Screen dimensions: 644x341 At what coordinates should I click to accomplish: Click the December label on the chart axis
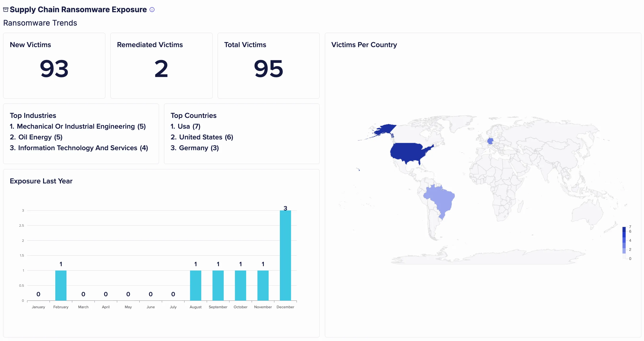click(x=285, y=307)
